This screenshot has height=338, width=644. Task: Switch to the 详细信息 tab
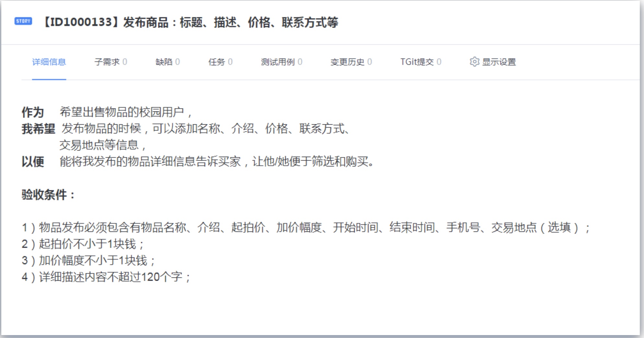tap(49, 62)
